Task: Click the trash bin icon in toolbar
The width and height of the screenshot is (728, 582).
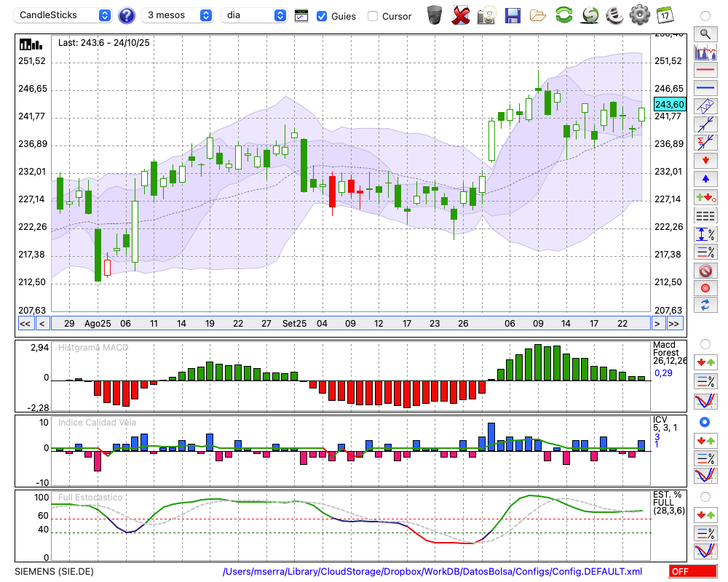Action: tap(435, 15)
